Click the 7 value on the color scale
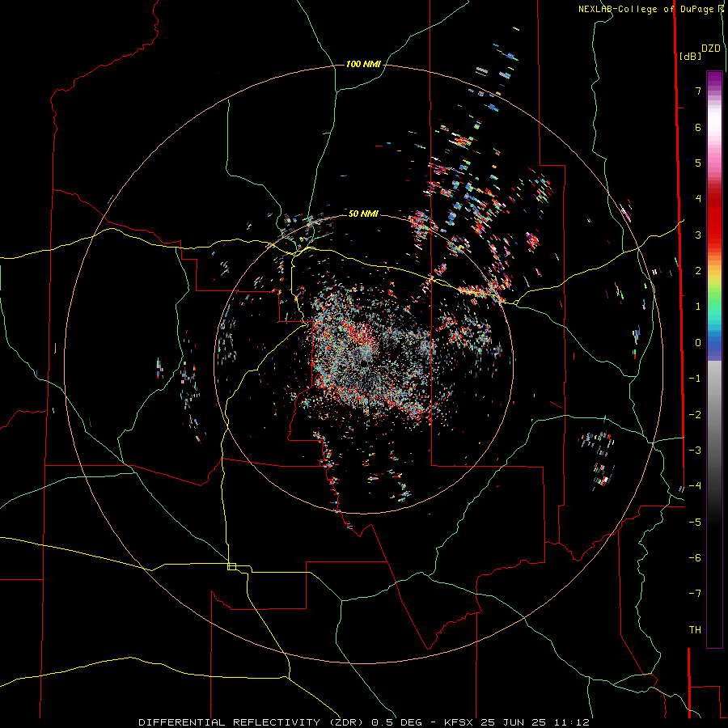The image size is (728, 728). [698, 91]
